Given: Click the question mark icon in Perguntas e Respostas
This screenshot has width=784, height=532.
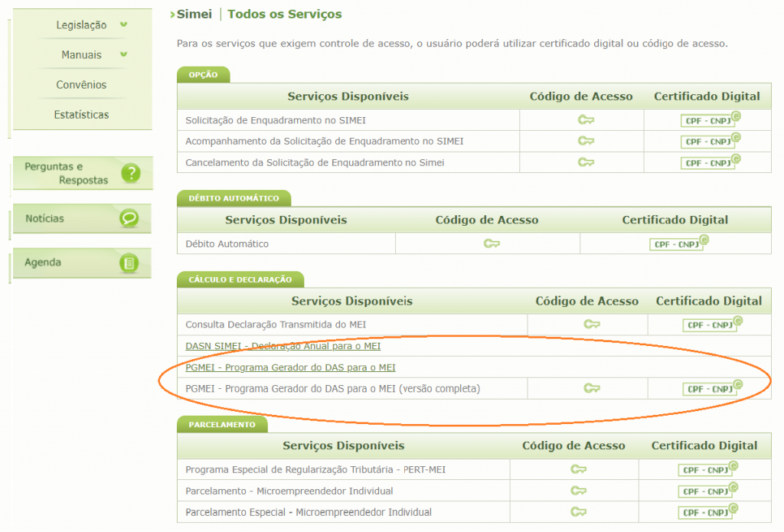Looking at the screenshot, I should click(130, 173).
